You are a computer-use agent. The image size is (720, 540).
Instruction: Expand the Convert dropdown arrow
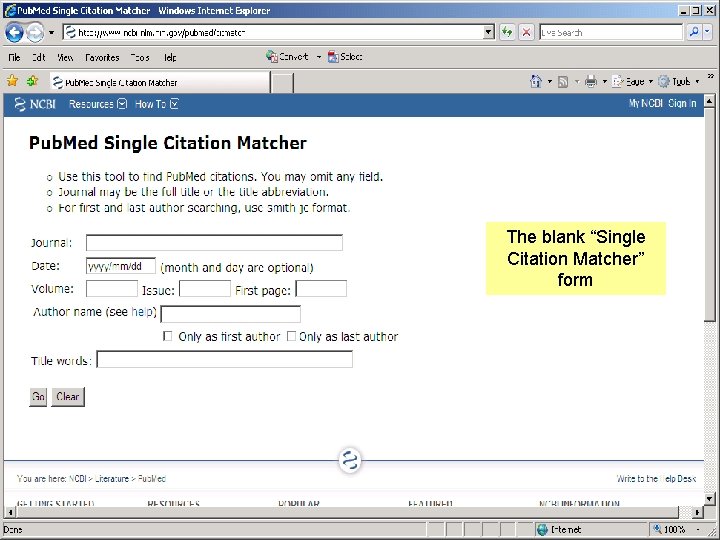319,57
